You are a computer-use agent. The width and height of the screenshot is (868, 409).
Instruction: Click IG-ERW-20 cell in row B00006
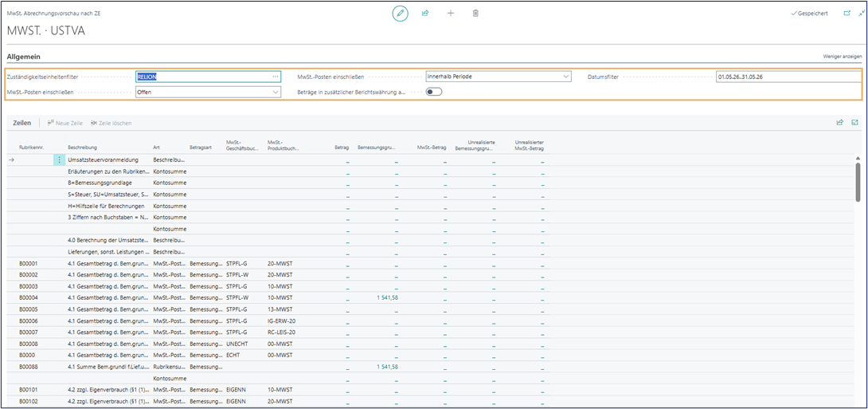click(x=280, y=321)
